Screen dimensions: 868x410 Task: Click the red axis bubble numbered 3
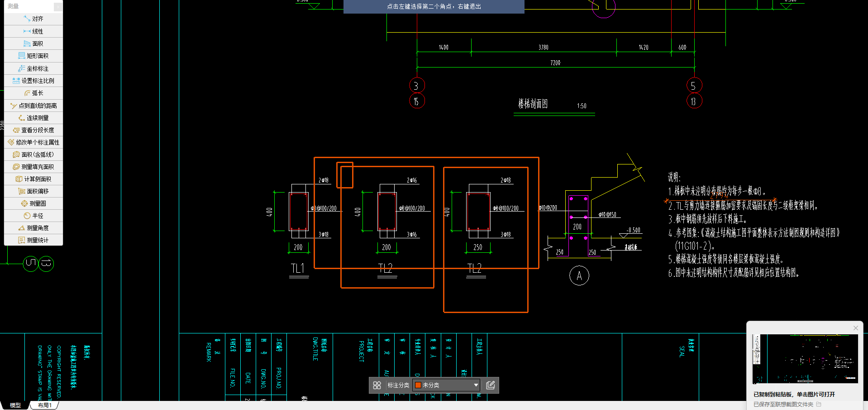(x=417, y=85)
